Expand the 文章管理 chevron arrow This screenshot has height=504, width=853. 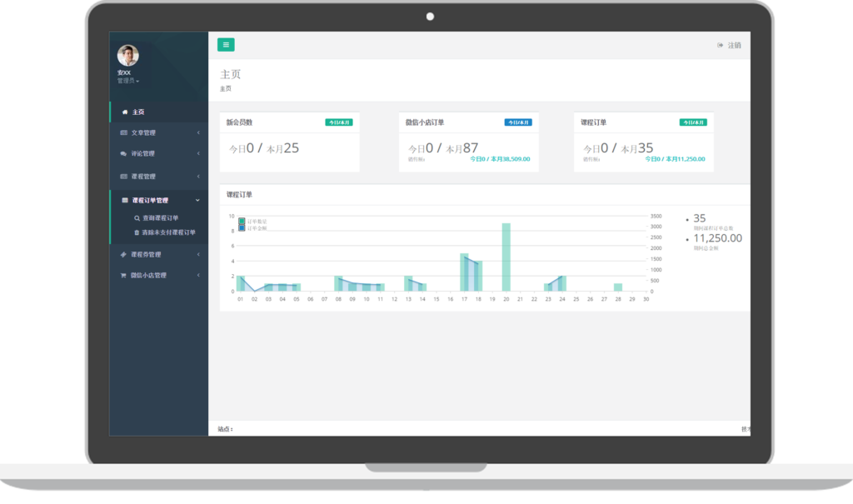[198, 132]
